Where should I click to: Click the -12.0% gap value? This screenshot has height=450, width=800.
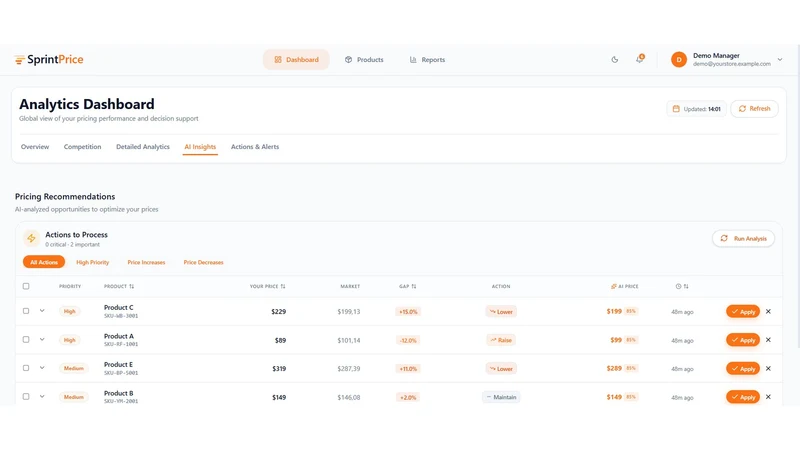point(408,340)
